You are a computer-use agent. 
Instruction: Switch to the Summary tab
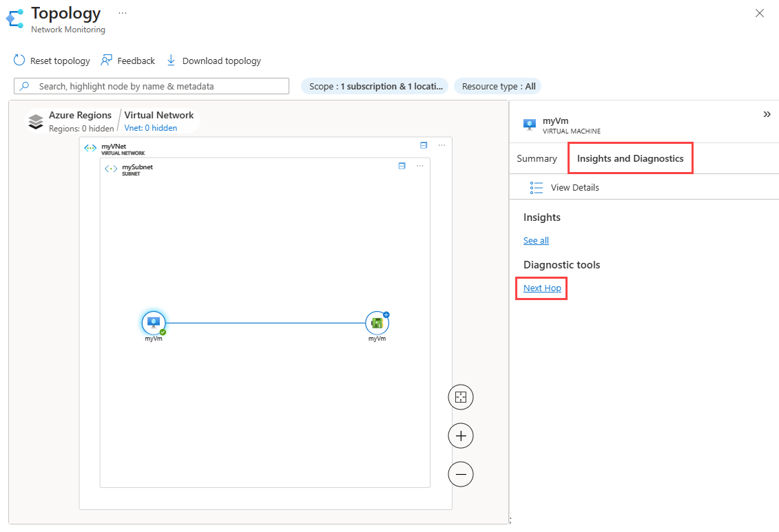537,158
